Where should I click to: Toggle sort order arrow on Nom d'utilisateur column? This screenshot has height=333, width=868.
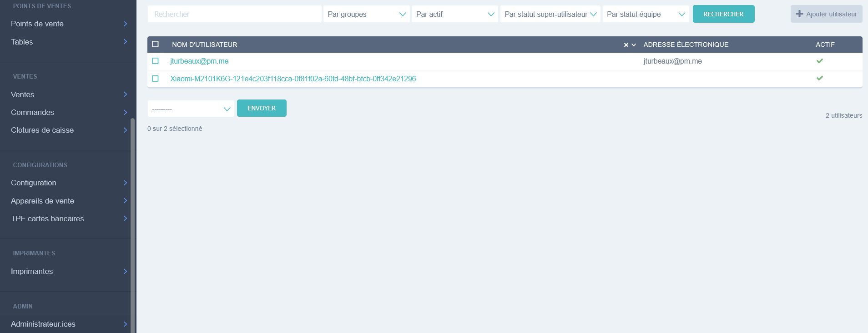click(x=634, y=45)
